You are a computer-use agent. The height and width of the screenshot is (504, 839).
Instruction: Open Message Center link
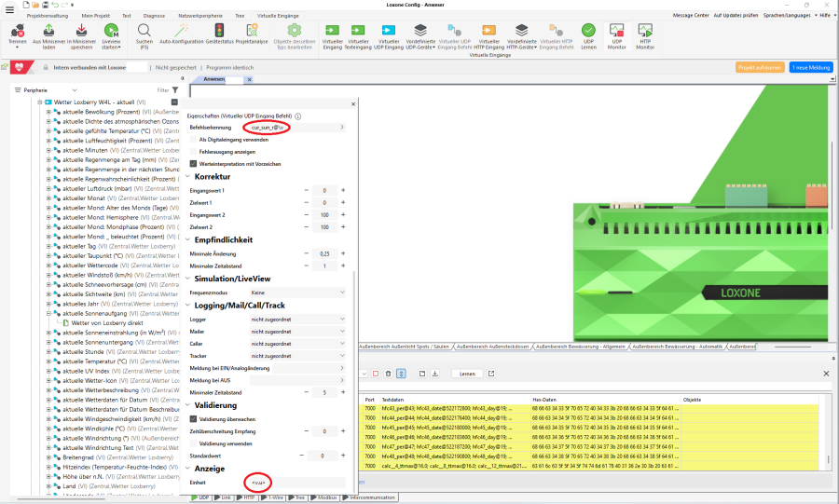tap(691, 16)
